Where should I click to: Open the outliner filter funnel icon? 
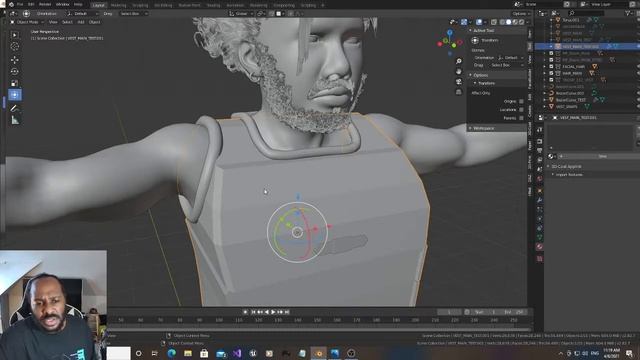tap(628, 13)
